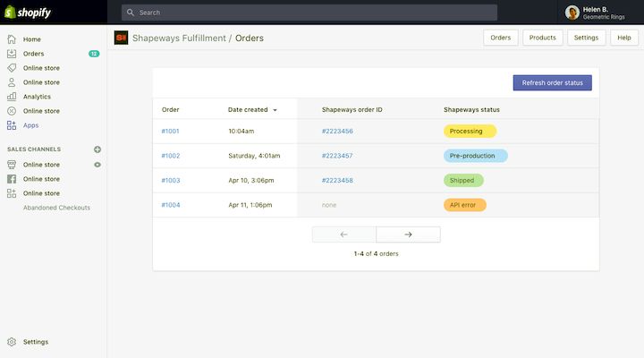Go to previous page of orders
644x358 pixels.
(x=344, y=234)
